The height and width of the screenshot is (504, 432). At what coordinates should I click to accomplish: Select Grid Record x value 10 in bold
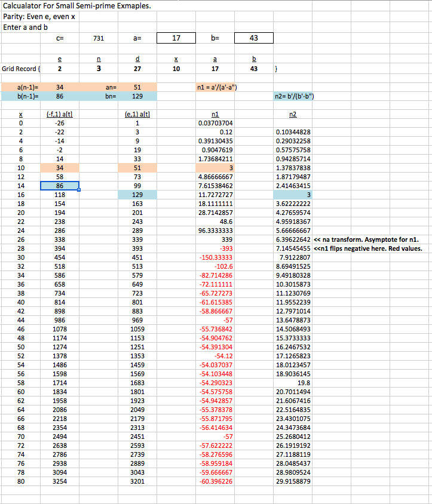(176, 69)
